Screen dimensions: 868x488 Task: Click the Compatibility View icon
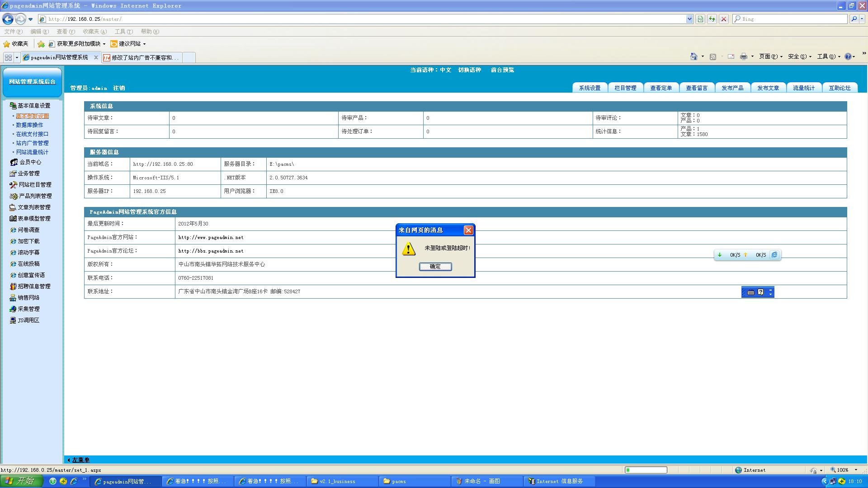(x=700, y=19)
